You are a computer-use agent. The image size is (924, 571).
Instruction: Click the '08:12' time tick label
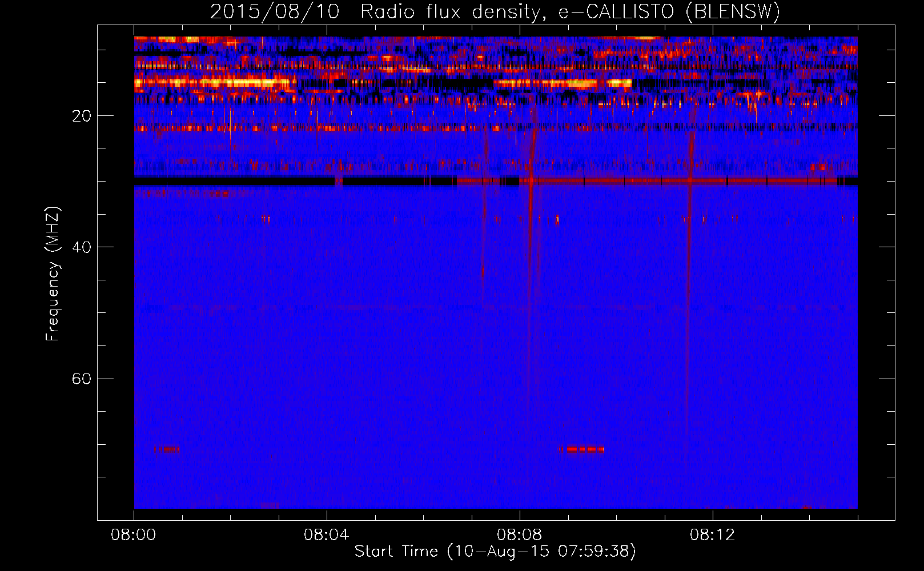(x=712, y=535)
